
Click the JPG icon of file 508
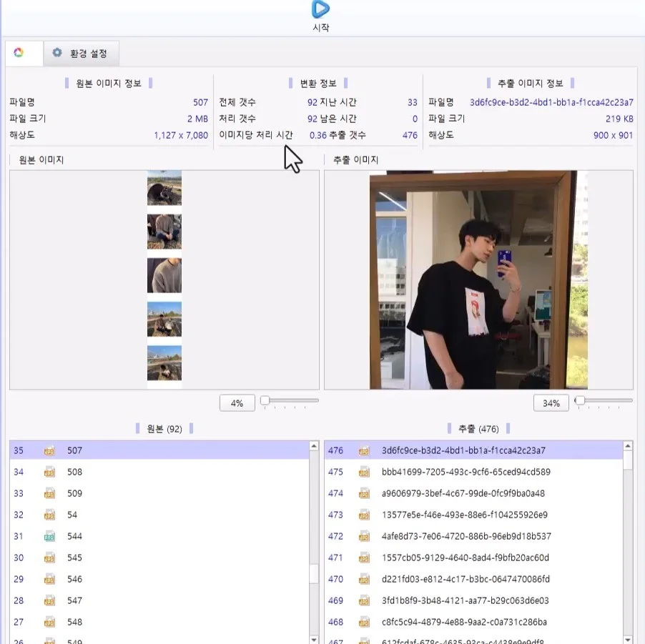49,472
